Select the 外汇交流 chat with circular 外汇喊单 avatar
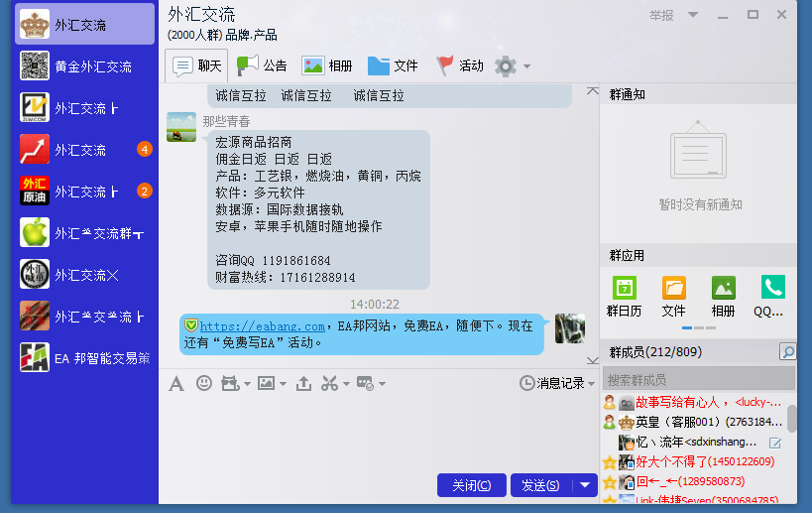The height and width of the screenshot is (513, 812). (84, 274)
